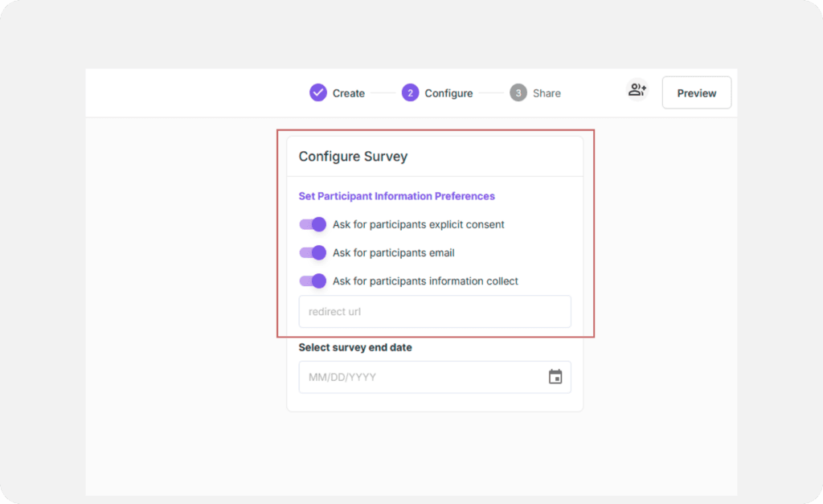Click the "Ask for participants email" label
Screen dimensions: 823x504
point(393,252)
